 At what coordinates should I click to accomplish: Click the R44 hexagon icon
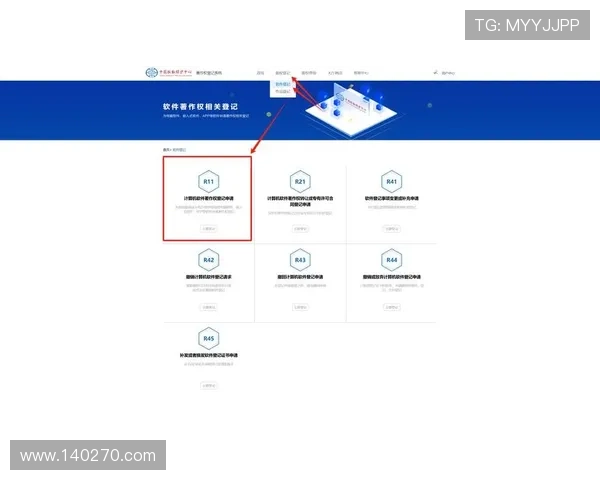(x=391, y=259)
